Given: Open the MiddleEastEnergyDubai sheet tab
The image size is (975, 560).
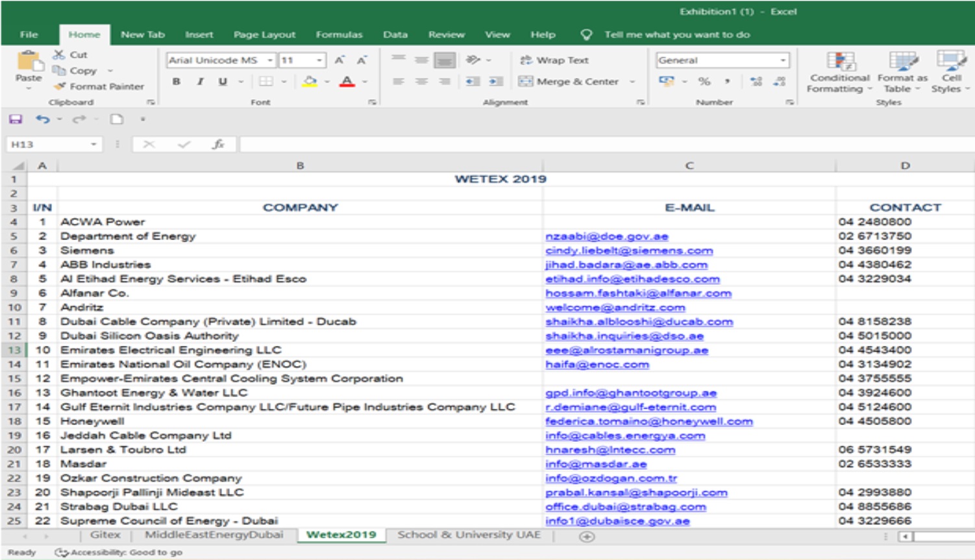Looking at the screenshot, I should (x=214, y=535).
